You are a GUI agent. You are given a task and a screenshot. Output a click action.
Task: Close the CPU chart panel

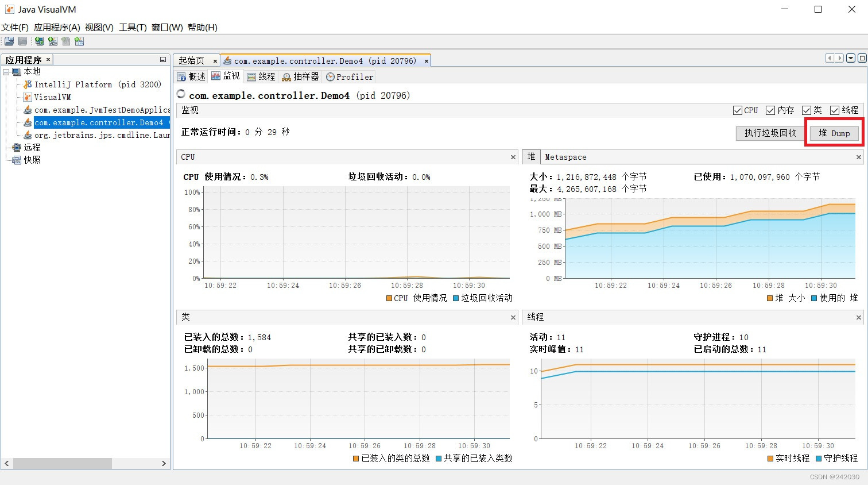pos(513,157)
